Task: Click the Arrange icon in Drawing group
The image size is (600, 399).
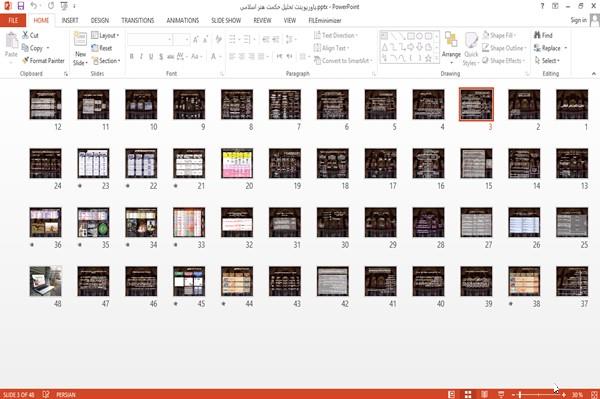Action: 451,40
